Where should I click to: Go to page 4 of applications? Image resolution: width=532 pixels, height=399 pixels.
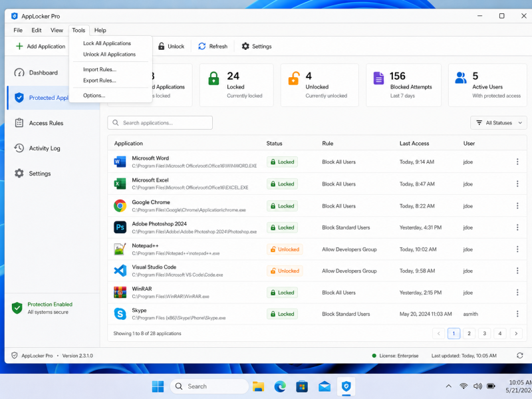point(500,334)
